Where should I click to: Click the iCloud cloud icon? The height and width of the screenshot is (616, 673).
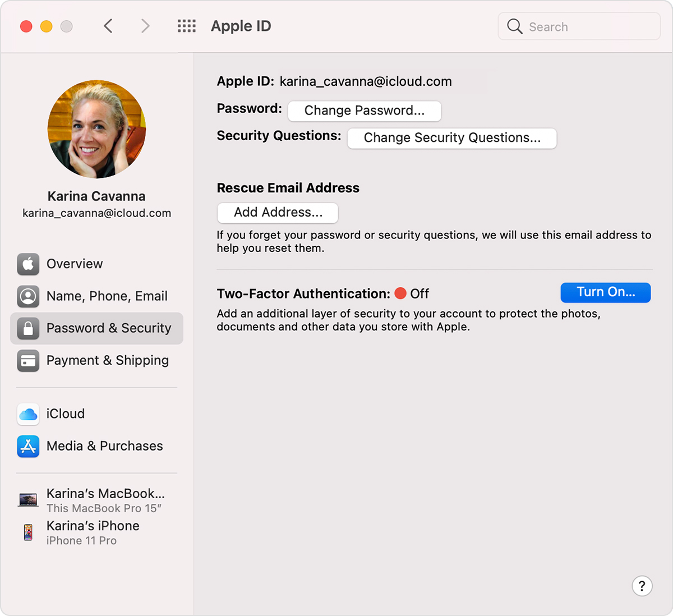point(28,414)
